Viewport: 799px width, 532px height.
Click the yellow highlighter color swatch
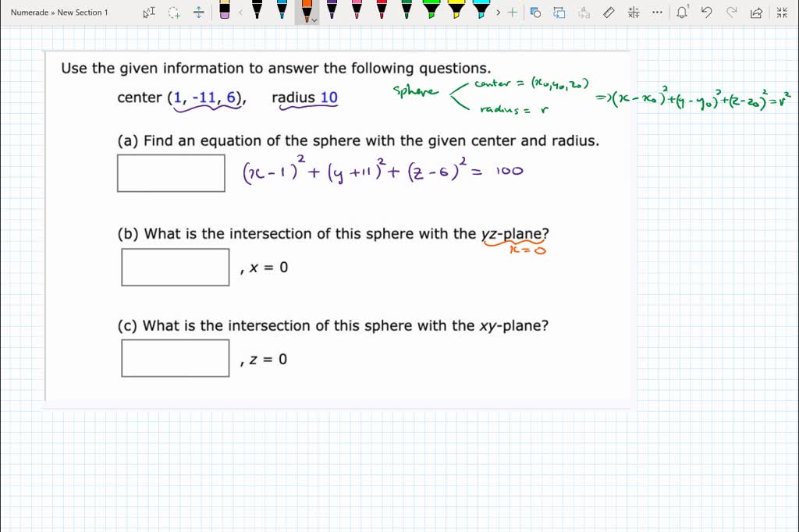[456, 12]
